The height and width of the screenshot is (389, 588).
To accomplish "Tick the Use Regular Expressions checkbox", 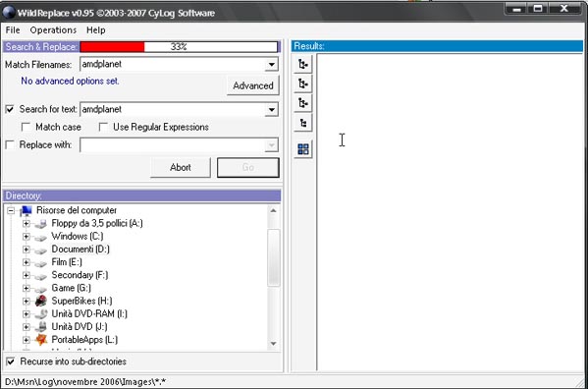I will 103,127.
